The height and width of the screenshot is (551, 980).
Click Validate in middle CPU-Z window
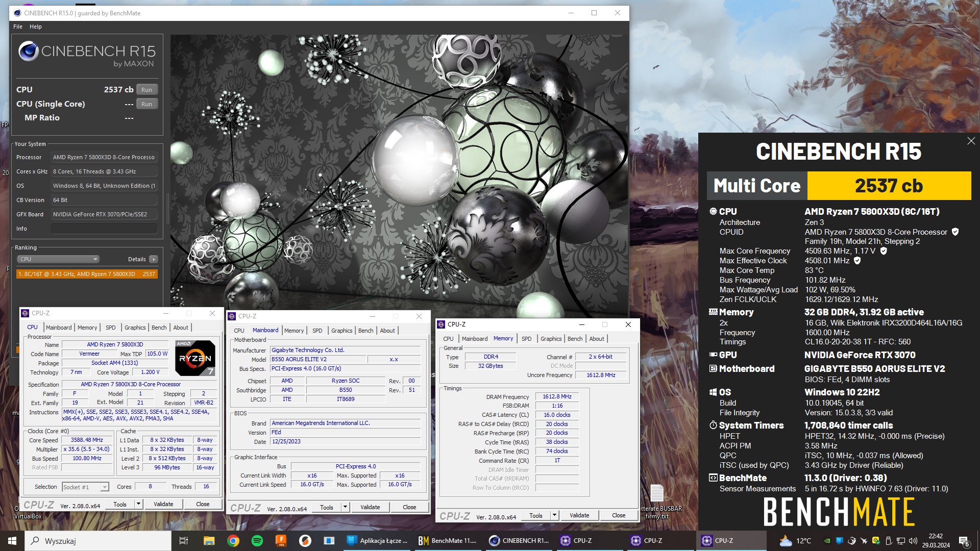coord(370,507)
